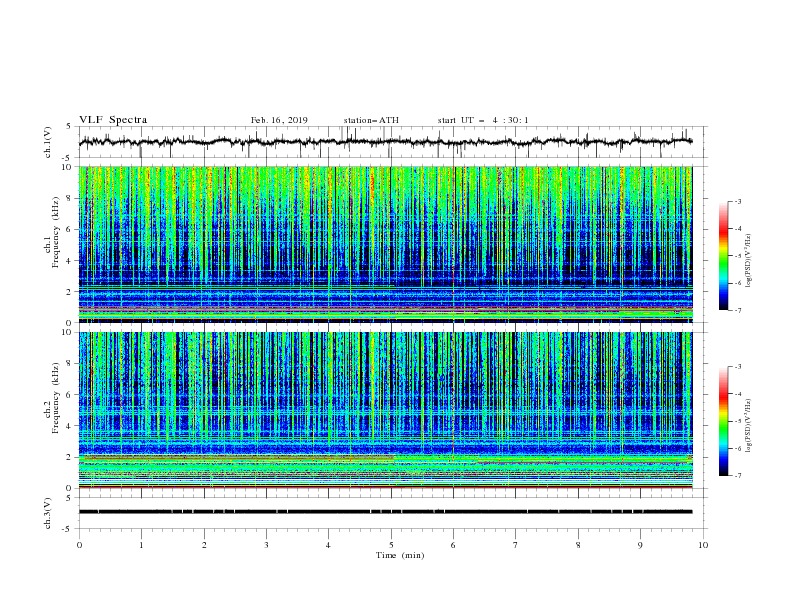792x612 pixels.
Task: Click time axis tick label "1"
Action: [x=141, y=545]
